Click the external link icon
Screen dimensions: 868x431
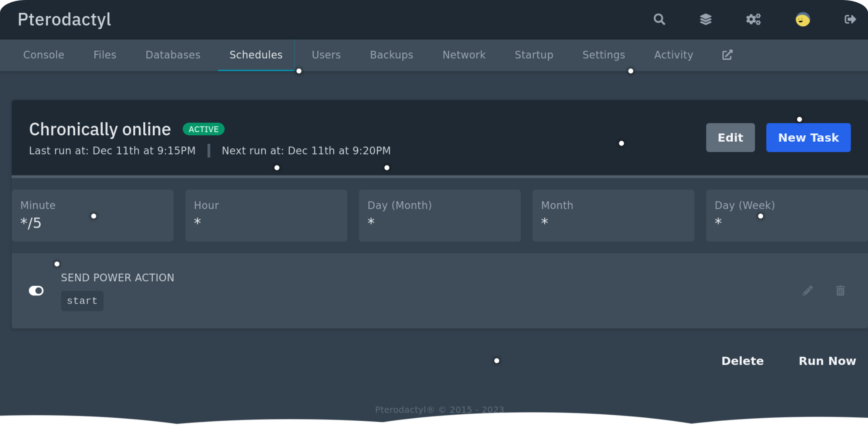727,55
